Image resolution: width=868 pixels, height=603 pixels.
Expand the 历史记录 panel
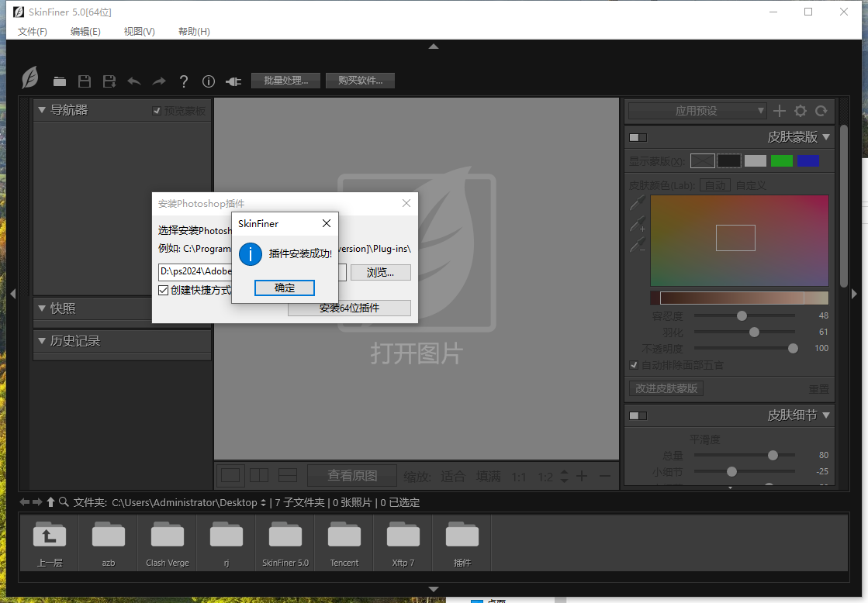point(42,341)
